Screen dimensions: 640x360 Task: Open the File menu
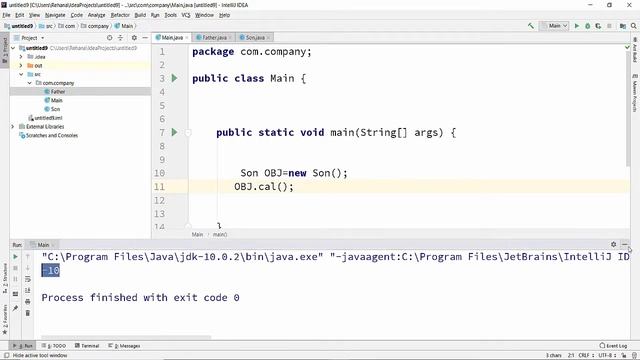point(6,15)
